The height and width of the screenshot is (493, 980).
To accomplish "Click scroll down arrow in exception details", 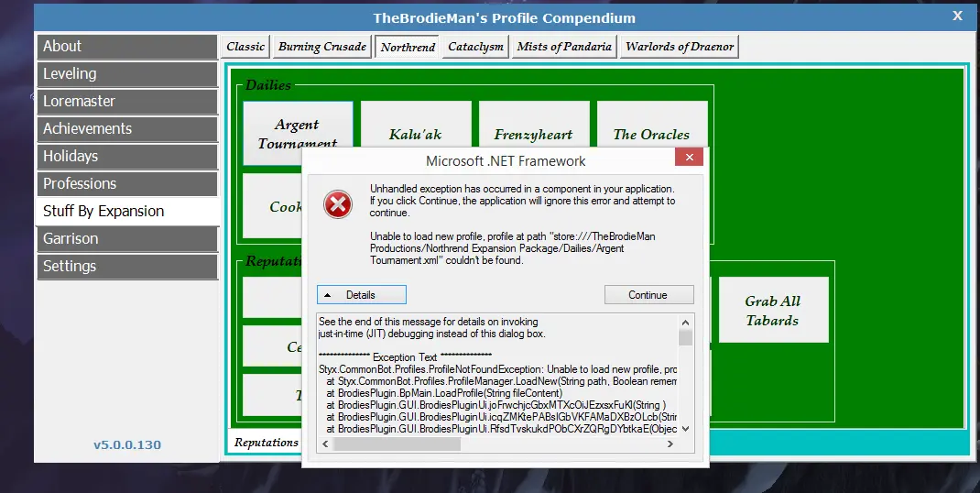I will tap(685, 429).
